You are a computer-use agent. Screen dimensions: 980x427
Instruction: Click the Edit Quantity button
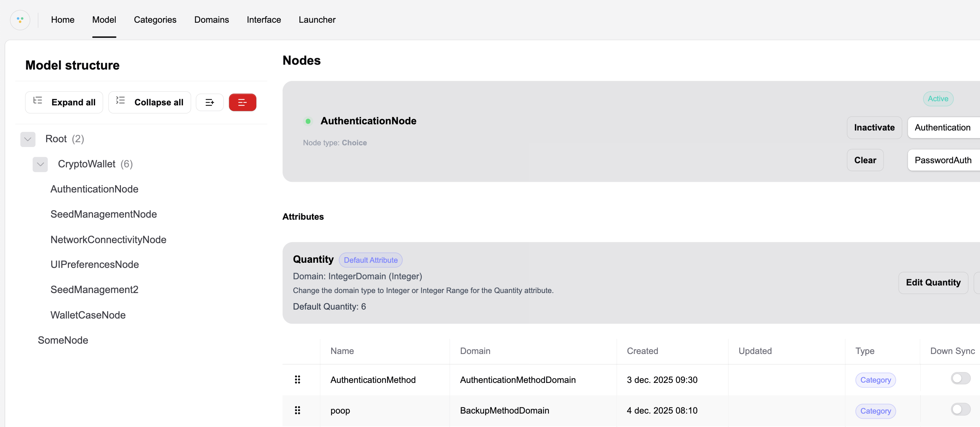[x=933, y=282]
